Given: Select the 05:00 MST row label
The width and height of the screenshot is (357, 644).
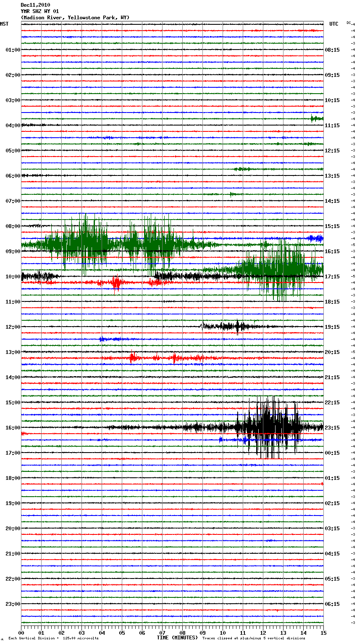Looking at the screenshot, I should 13,151.
